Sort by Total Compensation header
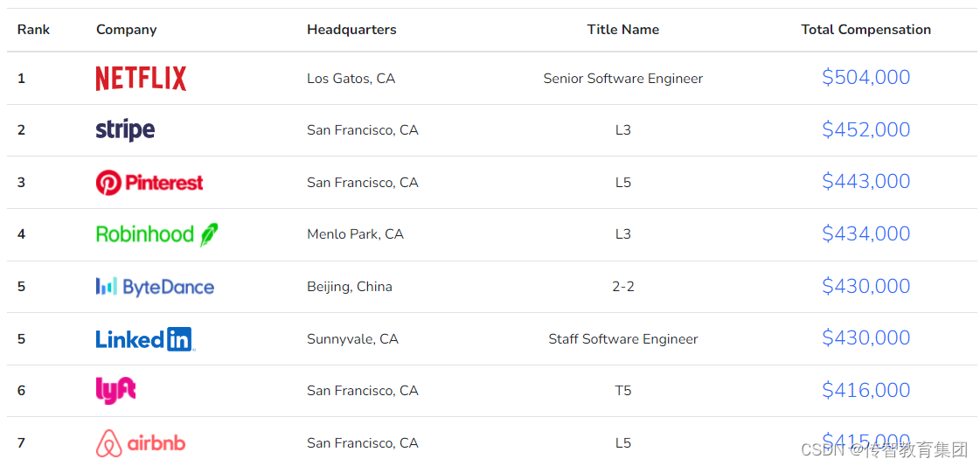980x466 pixels. tap(866, 30)
